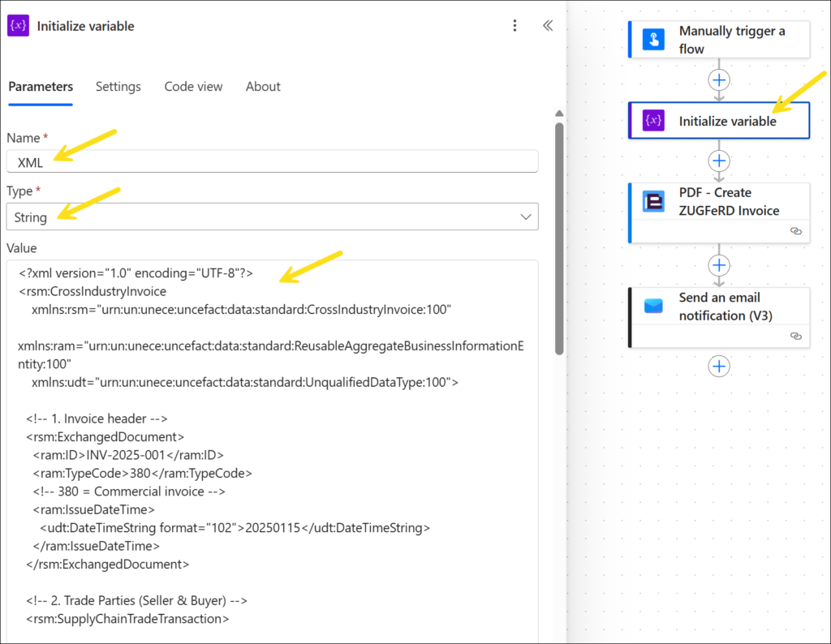Add new step after Send email notification
Image resolution: width=831 pixels, height=644 pixels.
[719, 367]
